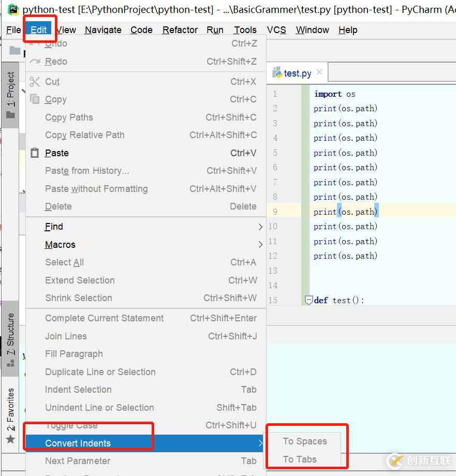Click the highlighted print(os.path) on line 9
The width and height of the screenshot is (456, 476).
[345, 212]
